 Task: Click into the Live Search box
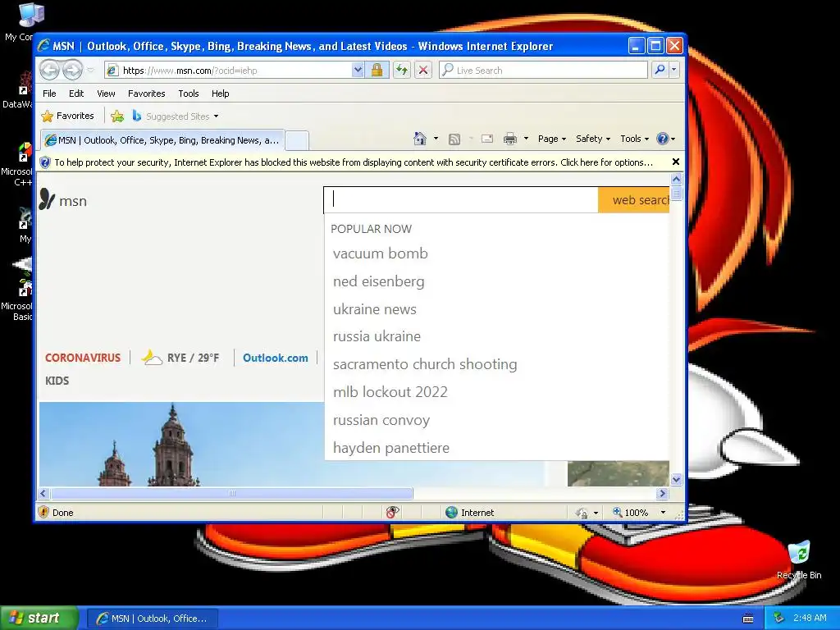click(543, 71)
